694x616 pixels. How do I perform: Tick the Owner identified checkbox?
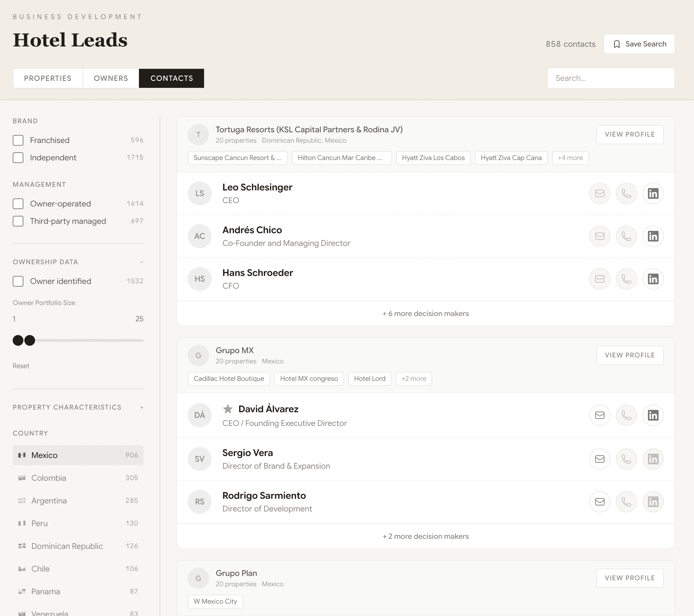[x=18, y=281]
